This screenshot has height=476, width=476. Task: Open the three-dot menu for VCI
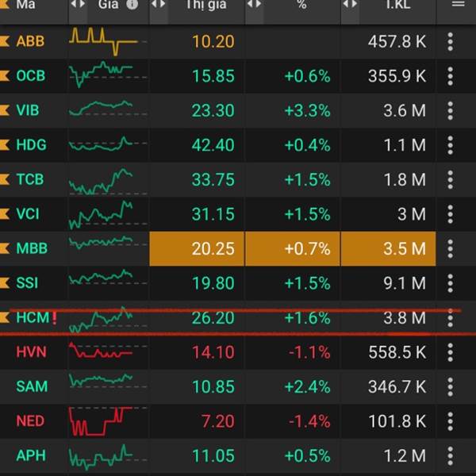450,214
